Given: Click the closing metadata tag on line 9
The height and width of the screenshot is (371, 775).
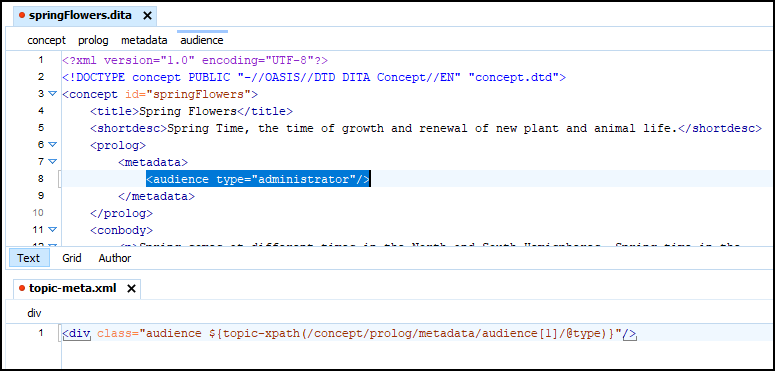Looking at the screenshot, I should 157,197.
